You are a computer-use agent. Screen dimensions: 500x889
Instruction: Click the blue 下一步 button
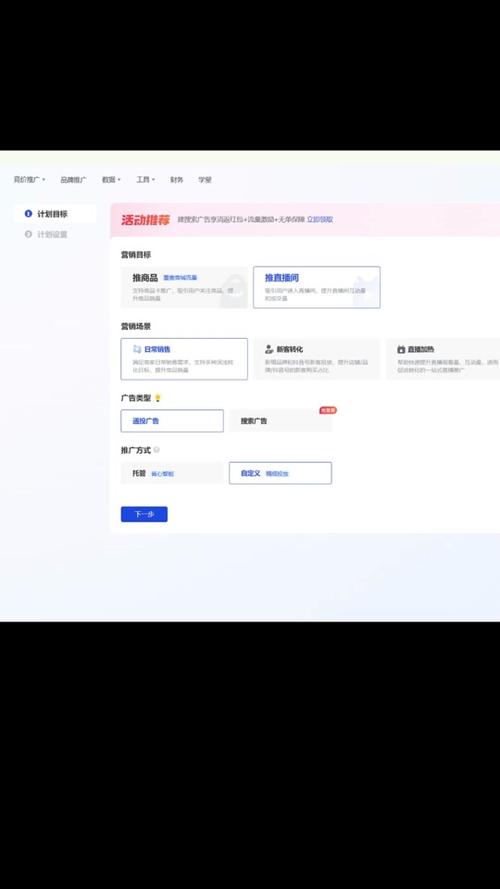pyautogui.click(x=144, y=514)
